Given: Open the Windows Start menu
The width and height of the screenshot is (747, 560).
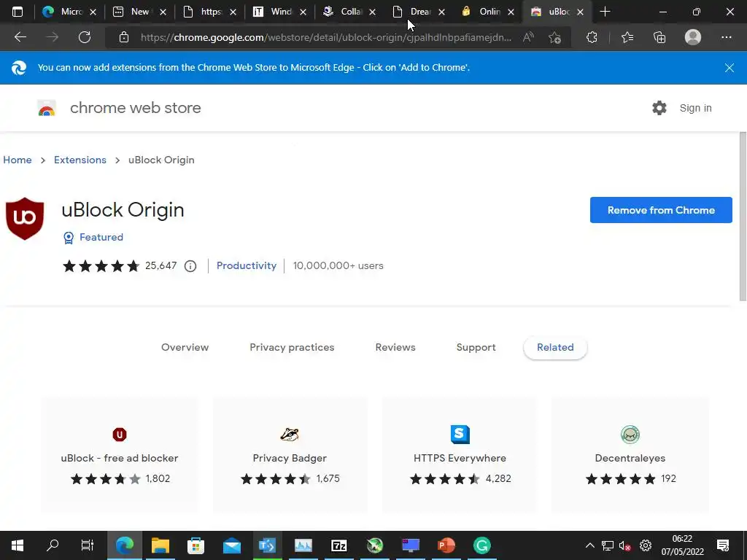Looking at the screenshot, I should [18, 545].
